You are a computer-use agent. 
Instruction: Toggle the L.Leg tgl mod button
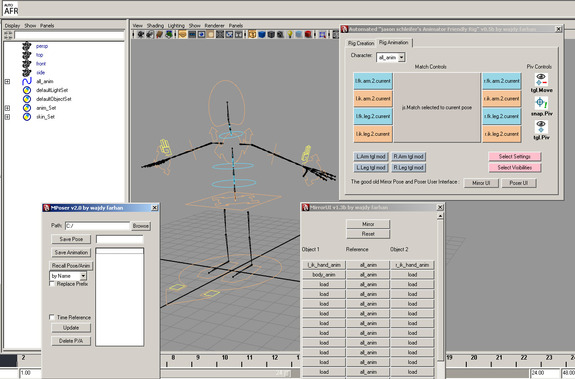[371, 168]
